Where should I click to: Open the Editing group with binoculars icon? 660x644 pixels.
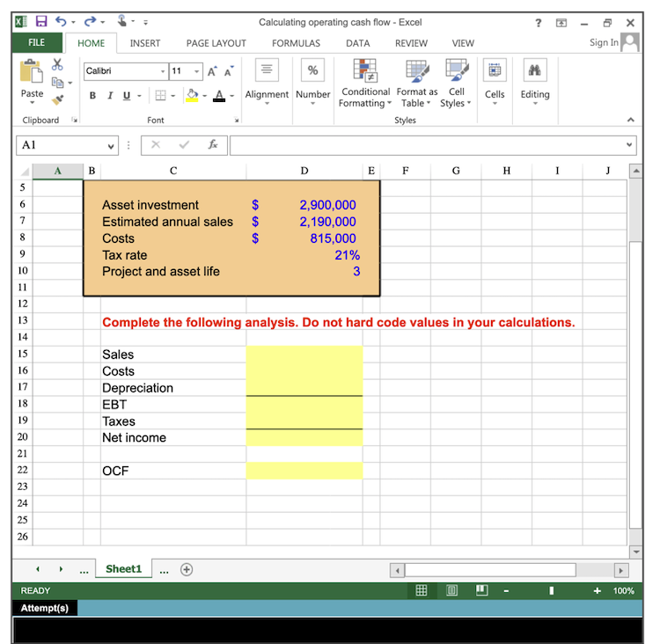point(535,82)
